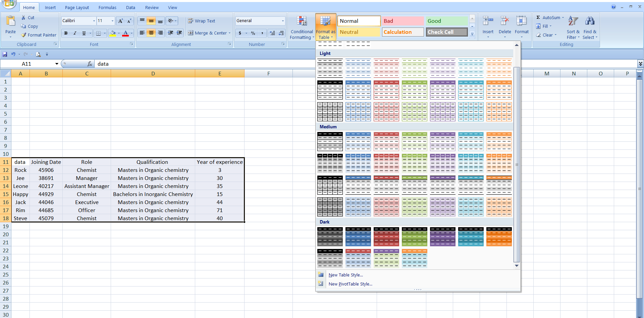
Task: Increase decimal places icon
Action: pyautogui.click(x=272, y=33)
